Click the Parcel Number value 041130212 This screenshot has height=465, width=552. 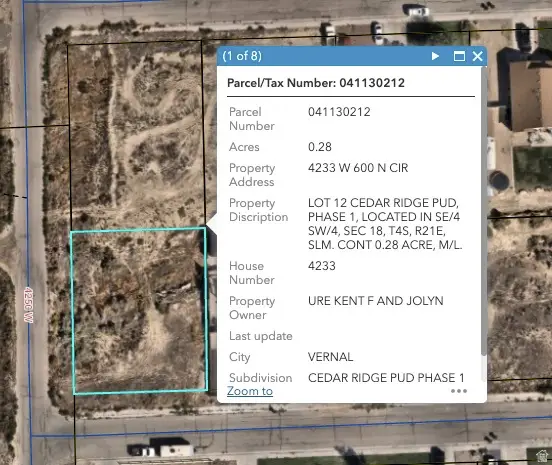coord(339,112)
